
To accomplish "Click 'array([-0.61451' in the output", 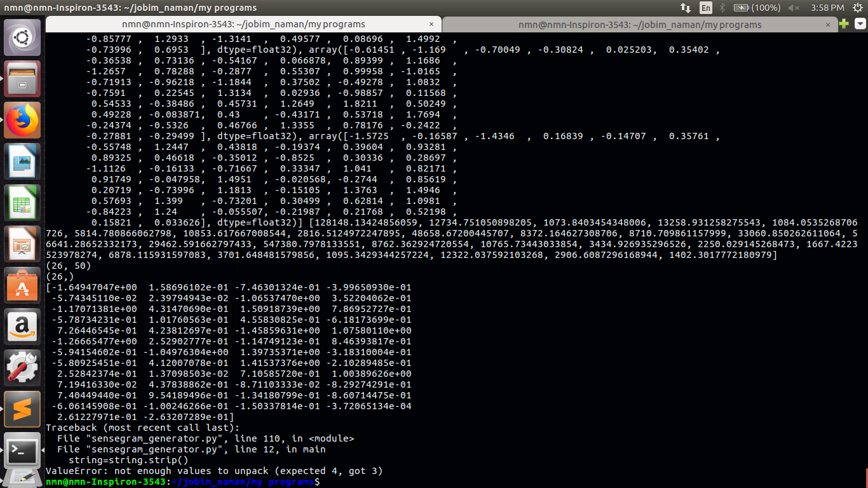I will click(x=351, y=50).
